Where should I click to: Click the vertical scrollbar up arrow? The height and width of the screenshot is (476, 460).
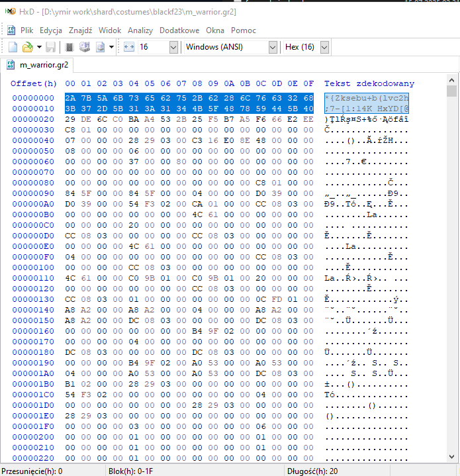(452, 90)
